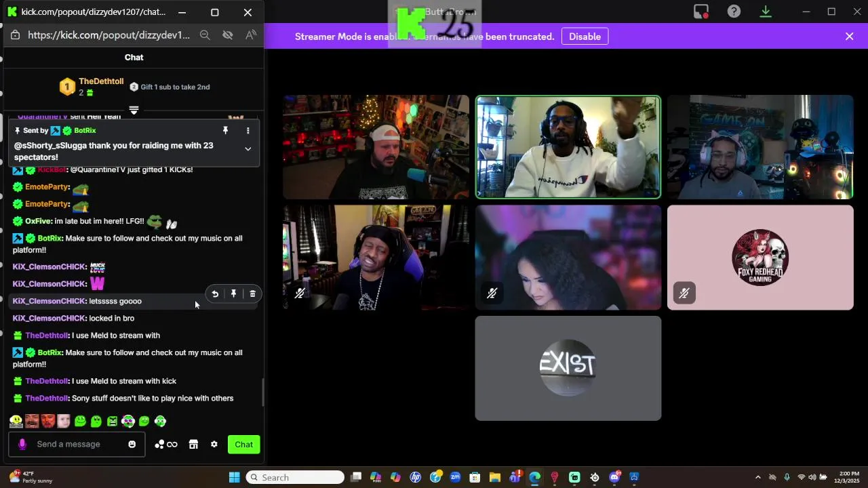
Task: Select the last green headphones emote
Action: [x=160, y=421]
